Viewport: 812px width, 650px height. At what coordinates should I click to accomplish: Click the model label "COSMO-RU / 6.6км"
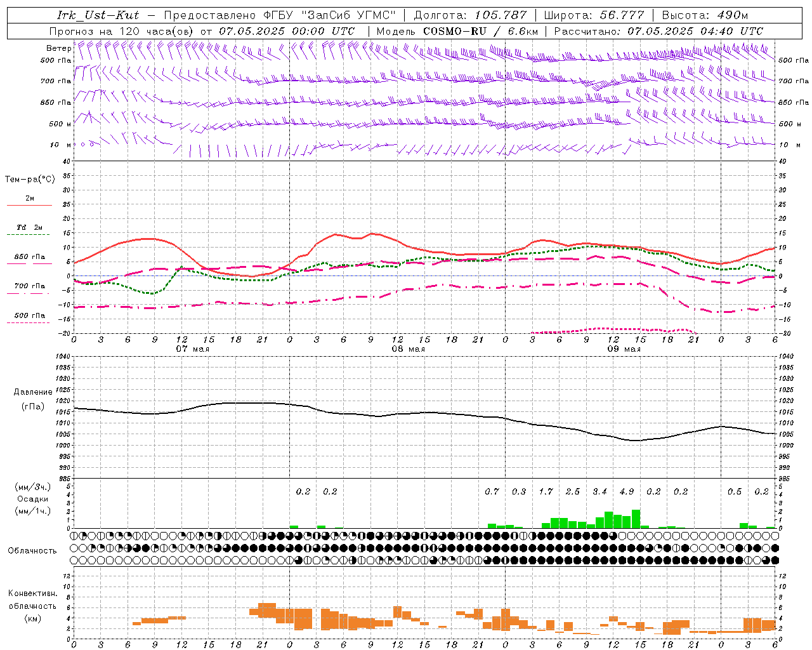[481, 30]
